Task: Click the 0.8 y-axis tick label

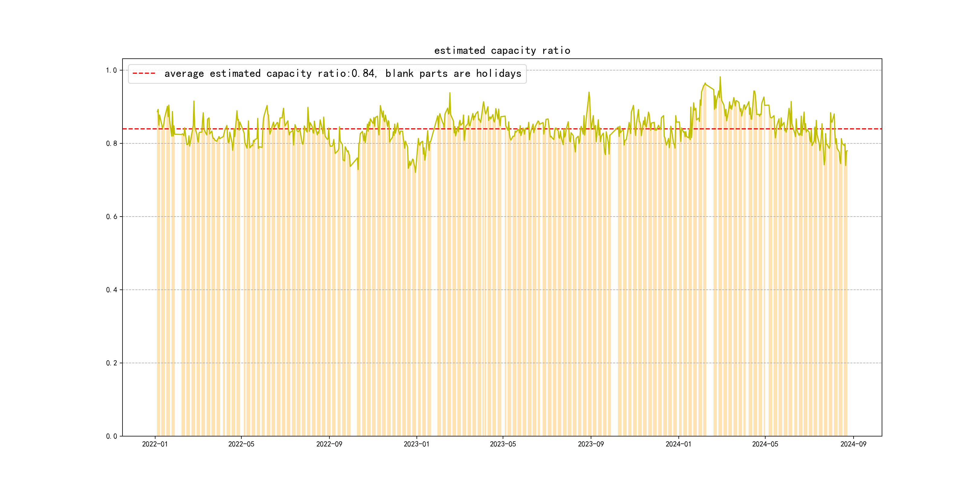Action: 111,143
